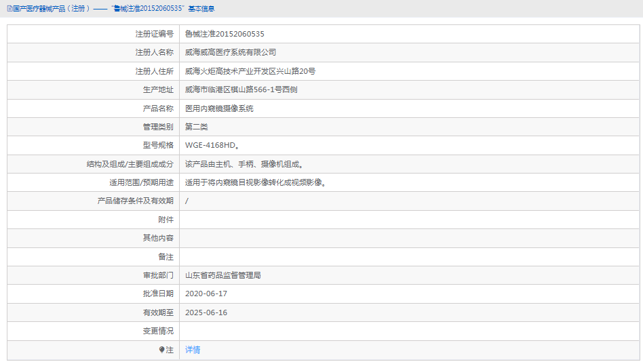Click product name 医用内窥镜摄像系统
The width and height of the screenshot is (643, 364).
tap(219, 108)
